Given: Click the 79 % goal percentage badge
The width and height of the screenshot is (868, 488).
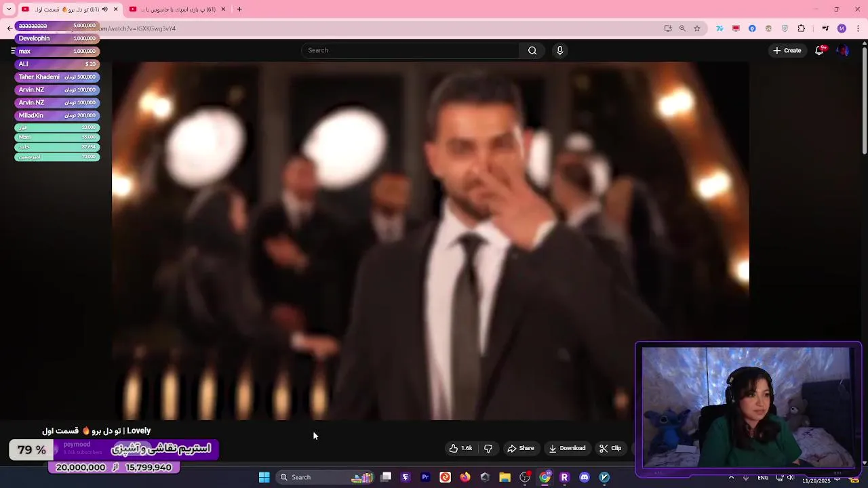Looking at the screenshot, I should [32, 449].
